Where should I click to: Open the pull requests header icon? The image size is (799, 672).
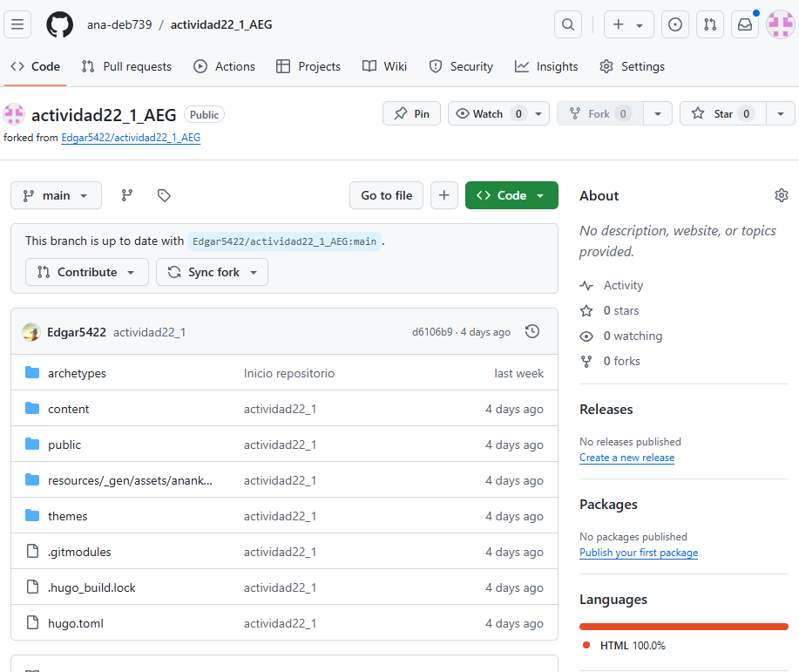[x=710, y=24]
